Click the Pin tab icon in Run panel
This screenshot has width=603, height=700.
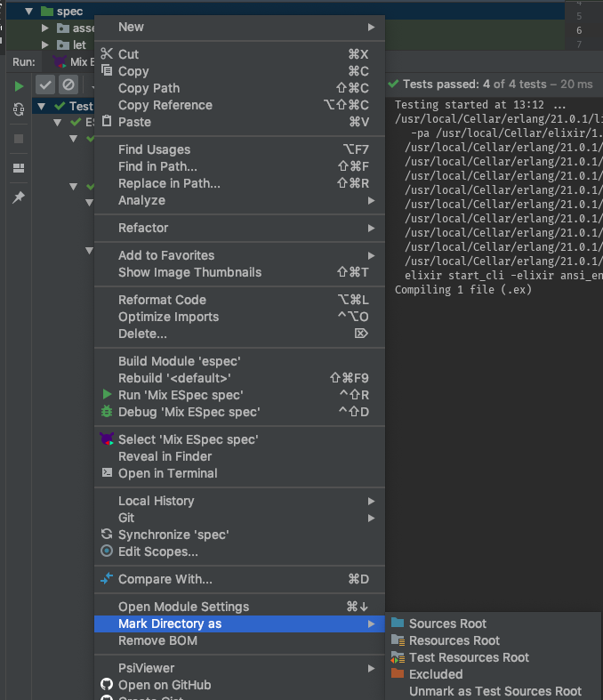(x=19, y=197)
